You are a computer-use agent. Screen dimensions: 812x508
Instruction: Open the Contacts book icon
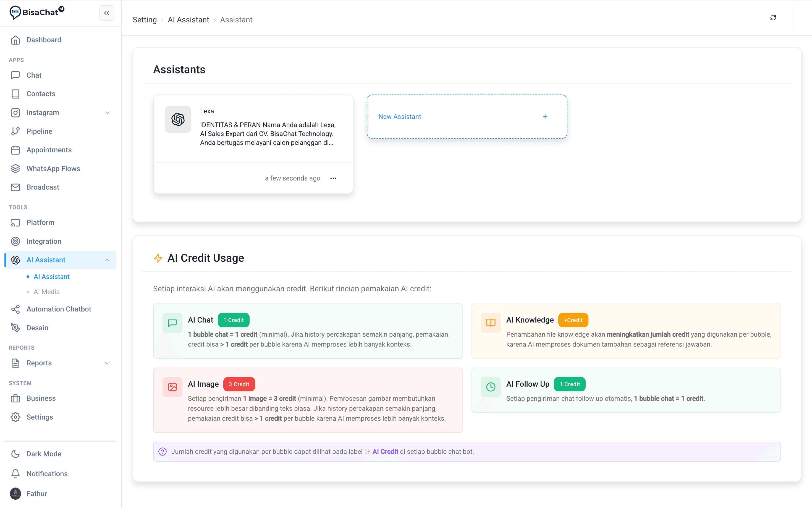pyautogui.click(x=15, y=94)
